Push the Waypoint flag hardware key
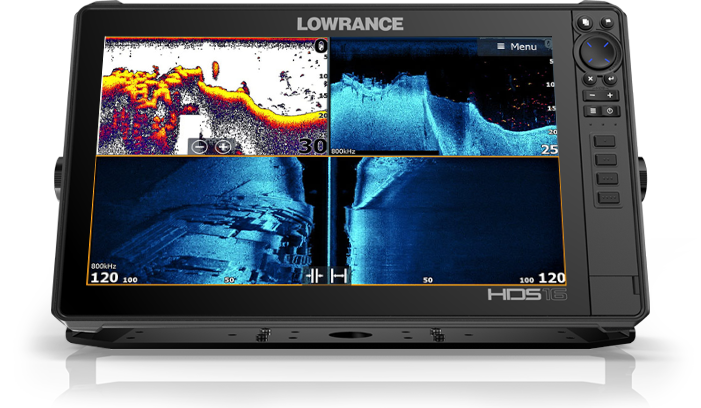The image size is (701, 408). tap(607, 22)
